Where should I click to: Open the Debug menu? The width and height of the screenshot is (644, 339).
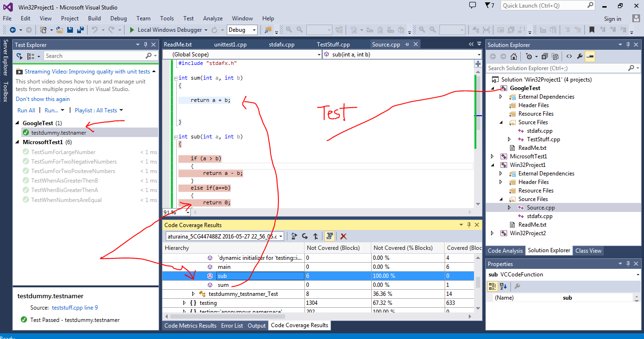[118, 18]
